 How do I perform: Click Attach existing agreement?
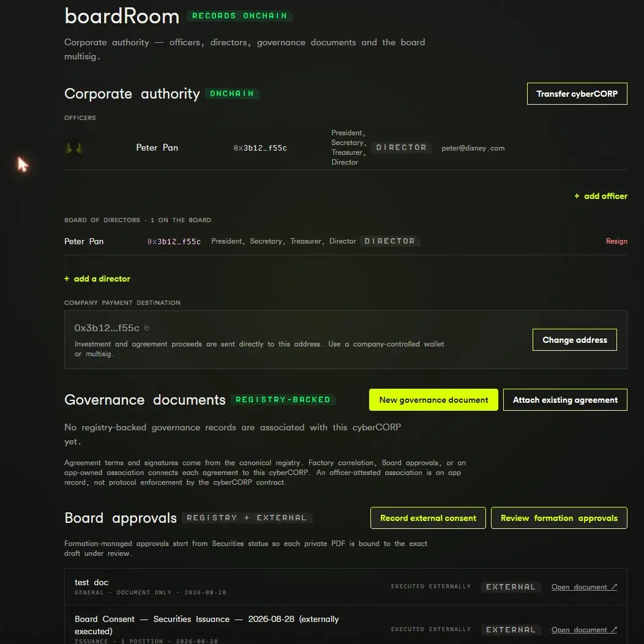(565, 400)
